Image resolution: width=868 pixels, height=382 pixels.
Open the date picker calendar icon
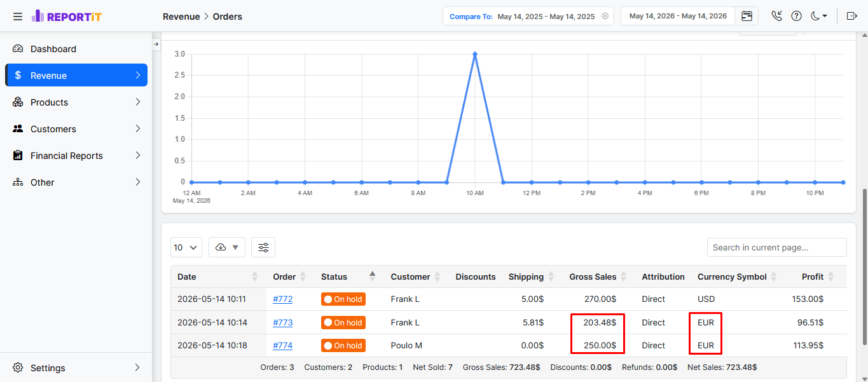click(x=747, y=16)
